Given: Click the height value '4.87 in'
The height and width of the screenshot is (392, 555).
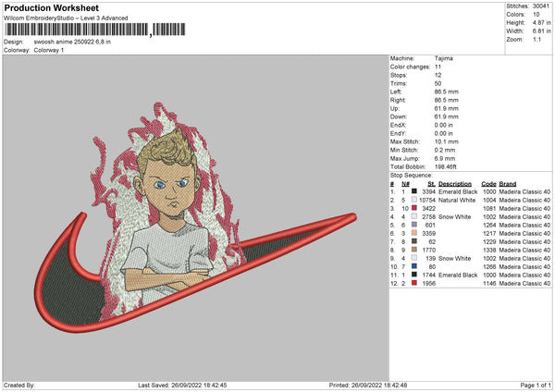Looking at the screenshot, I should 541,22.
